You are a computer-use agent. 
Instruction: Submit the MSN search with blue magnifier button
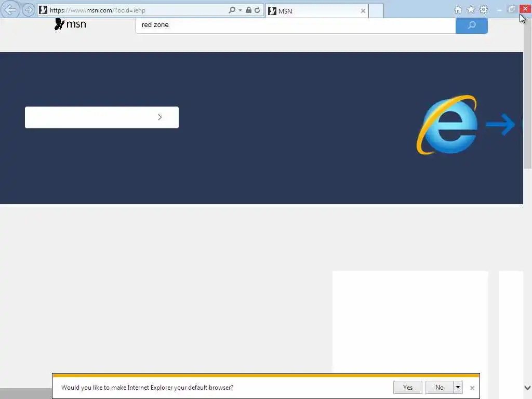coord(472,25)
